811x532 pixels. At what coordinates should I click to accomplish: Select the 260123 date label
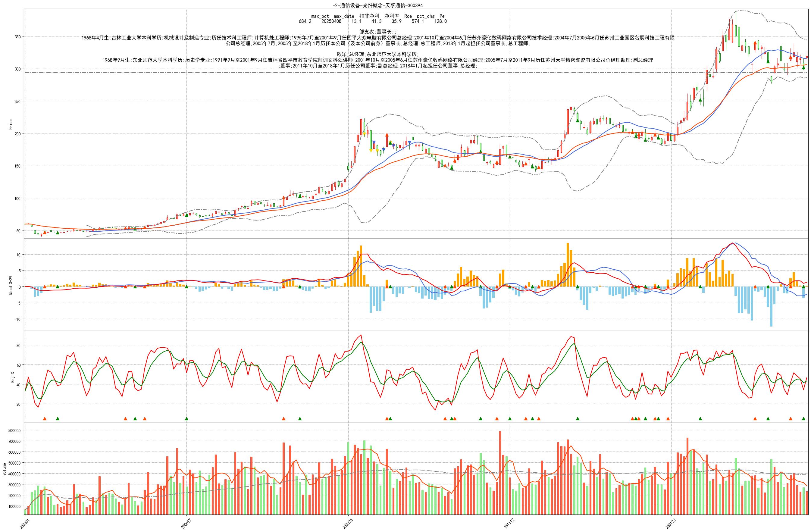[x=671, y=524]
